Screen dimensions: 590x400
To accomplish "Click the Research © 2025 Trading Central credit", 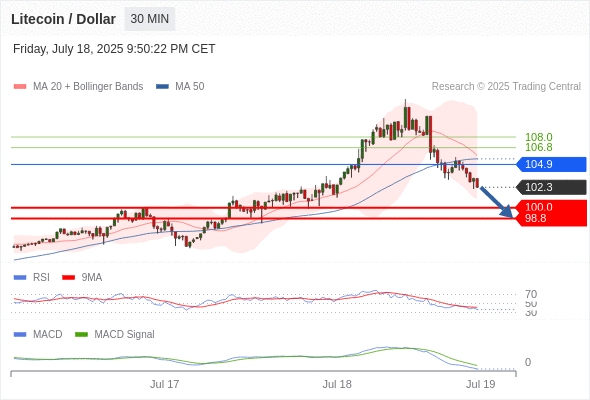I will click(506, 87).
